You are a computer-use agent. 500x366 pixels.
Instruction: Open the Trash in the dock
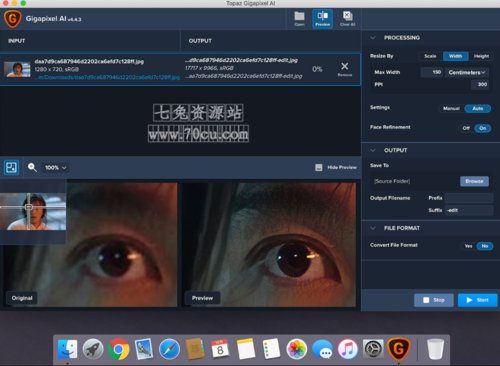point(435,349)
